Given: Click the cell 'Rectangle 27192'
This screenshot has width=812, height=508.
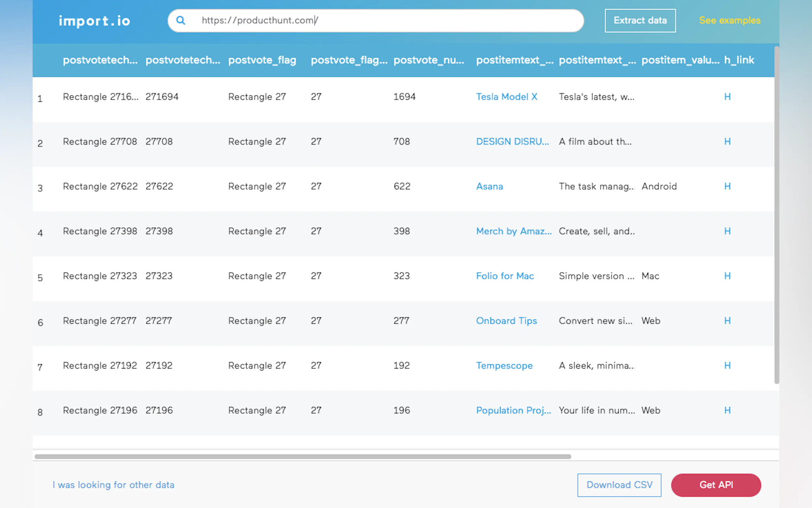Looking at the screenshot, I should (100, 366).
